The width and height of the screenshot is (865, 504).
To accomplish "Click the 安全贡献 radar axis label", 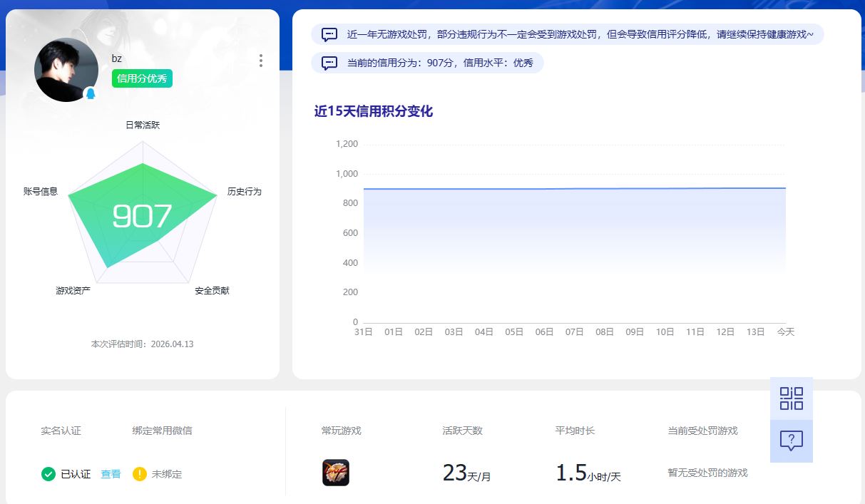I will (212, 291).
